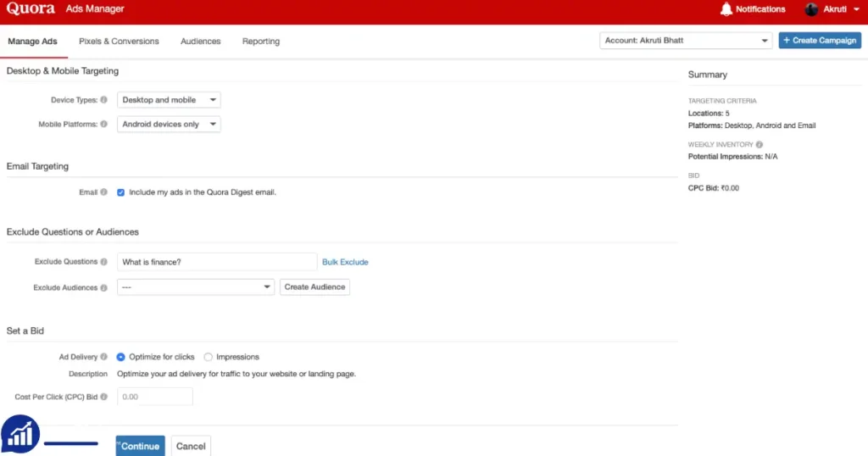Click Ads Manager header text
Image resolution: width=868 pixels, height=456 pixels.
[95, 8]
